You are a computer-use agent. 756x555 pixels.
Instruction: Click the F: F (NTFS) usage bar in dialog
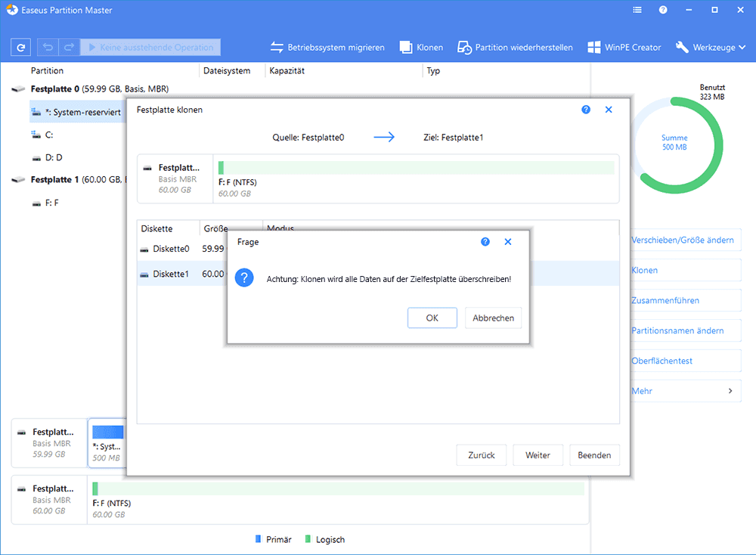coord(417,168)
